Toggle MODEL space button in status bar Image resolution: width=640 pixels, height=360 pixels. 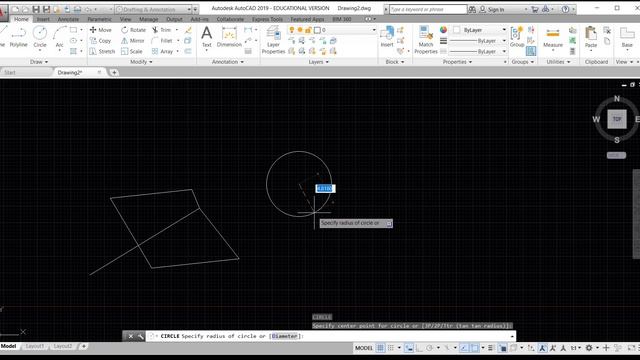point(364,348)
